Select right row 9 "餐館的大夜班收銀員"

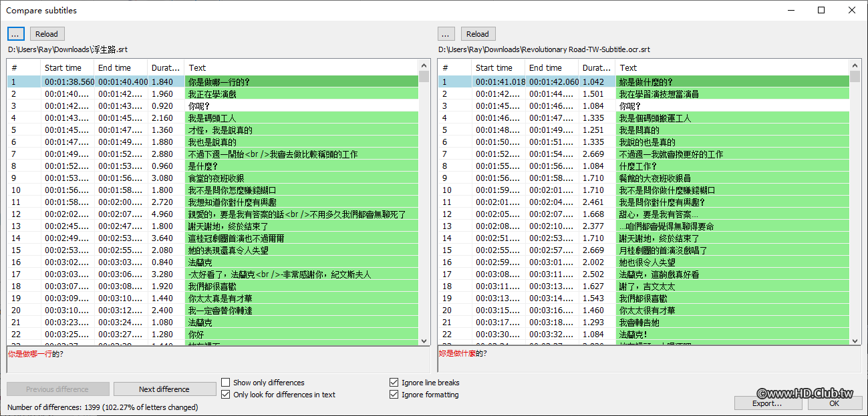(x=644, y=178)
